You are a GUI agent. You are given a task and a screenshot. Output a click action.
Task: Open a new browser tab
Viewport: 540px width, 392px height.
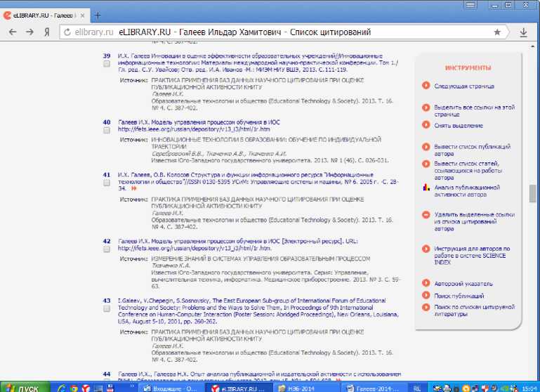coord(98,14)
